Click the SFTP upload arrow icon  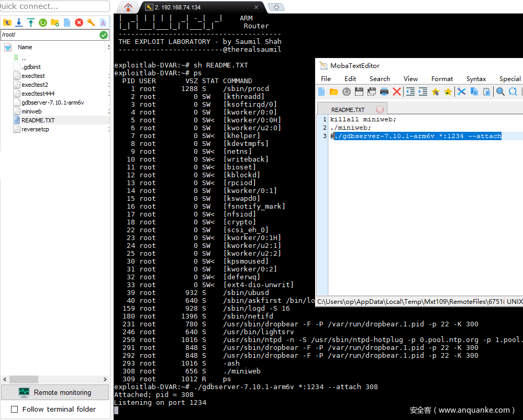coord(30,22)
